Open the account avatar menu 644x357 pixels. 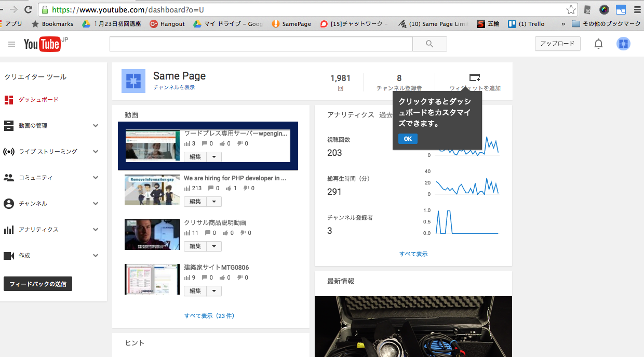624,44
